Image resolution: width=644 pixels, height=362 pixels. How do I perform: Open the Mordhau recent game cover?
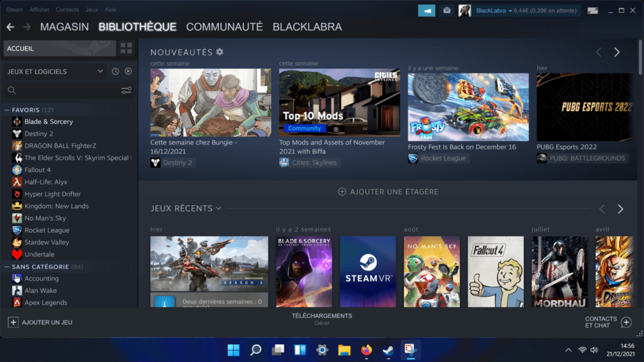(559, 271)
